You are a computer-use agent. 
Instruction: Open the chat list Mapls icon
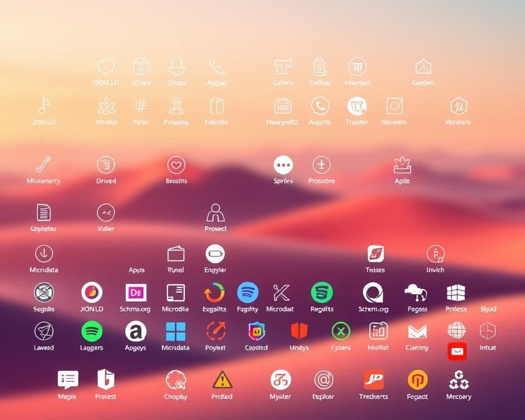point(68,380)
